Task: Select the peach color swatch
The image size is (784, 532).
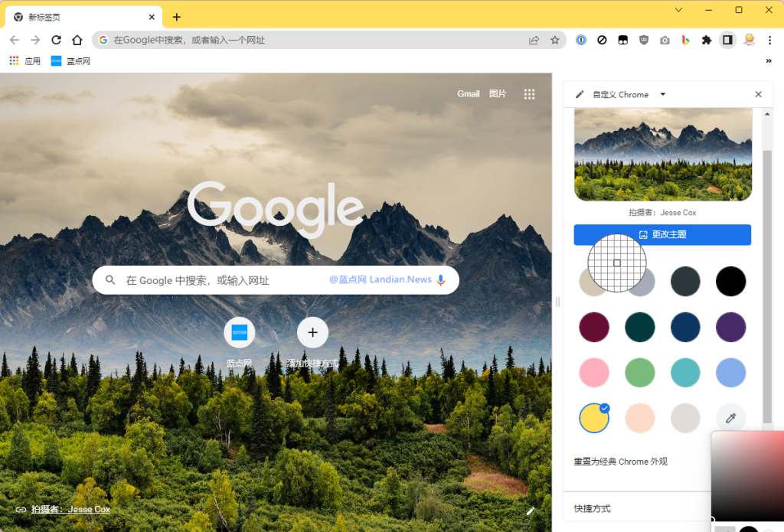Action: click(x=639, y=418)
